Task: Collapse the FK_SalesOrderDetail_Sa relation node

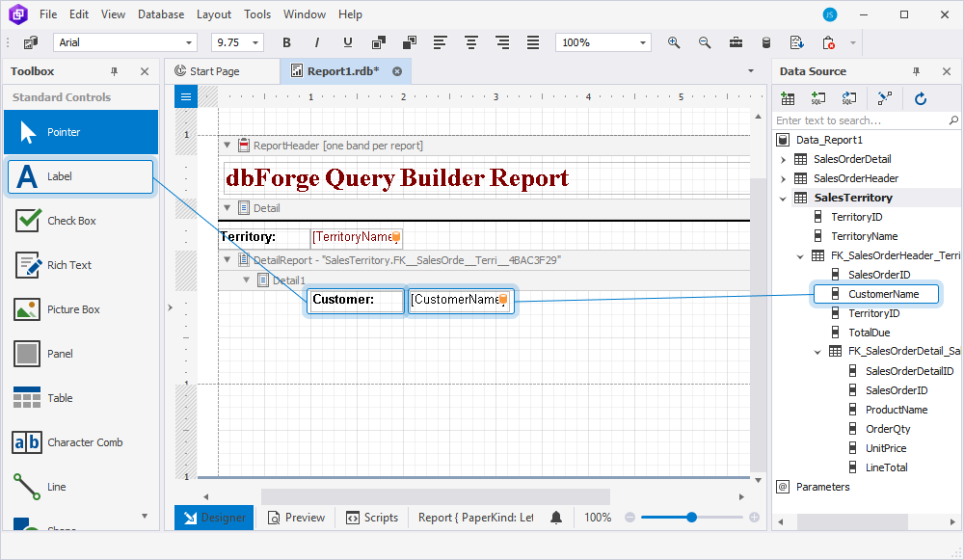Action: (x=817, y=352)
